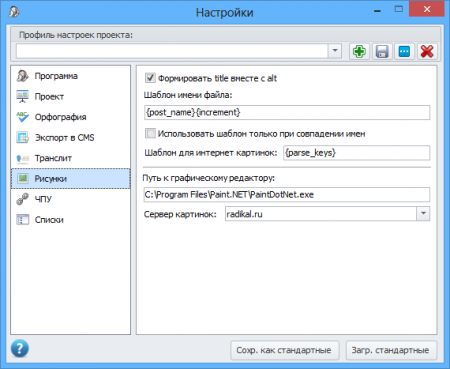Viewport: 450px width, 369px height.
Task: Select the Транслит section
Action: click(53, 158)
